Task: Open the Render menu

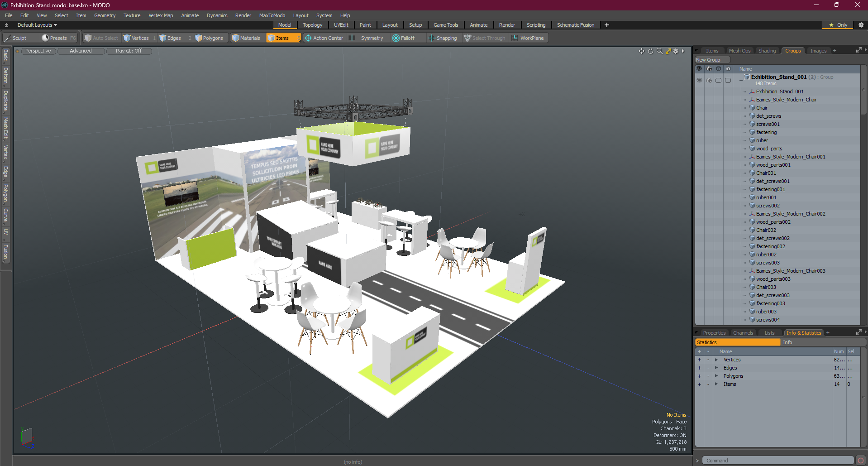Action: coord(243,15)
